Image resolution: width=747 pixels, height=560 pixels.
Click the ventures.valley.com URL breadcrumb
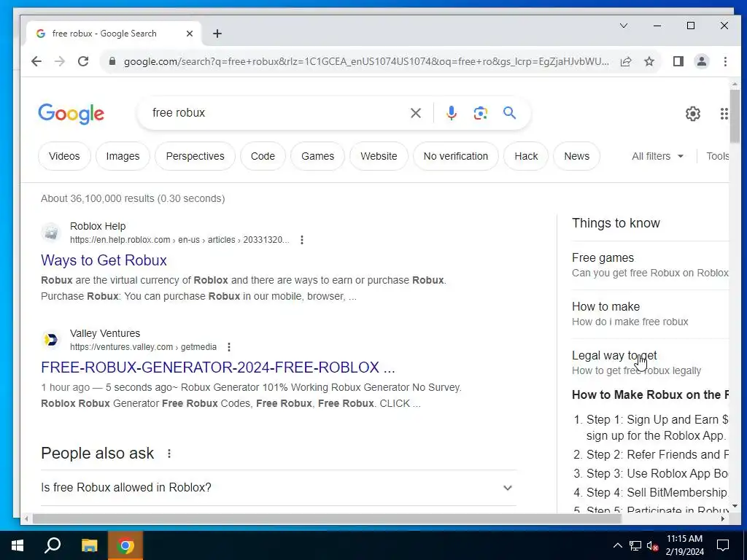(x=143, y=347)
